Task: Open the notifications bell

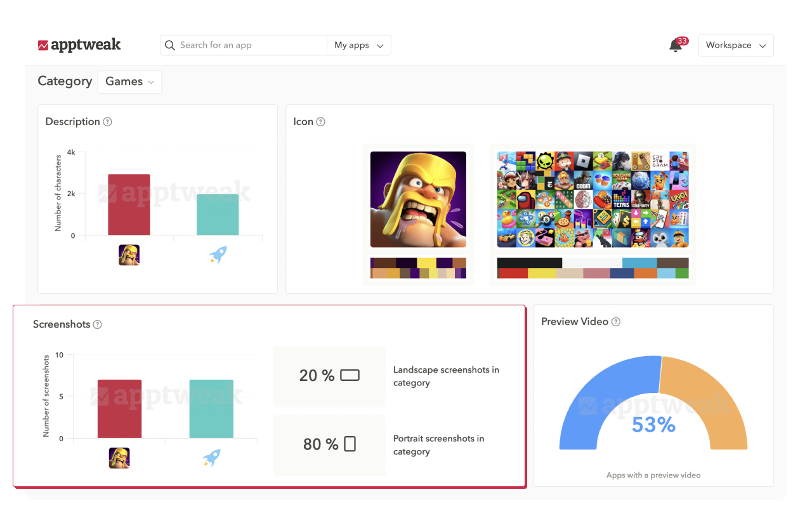Action: (676, 46)
